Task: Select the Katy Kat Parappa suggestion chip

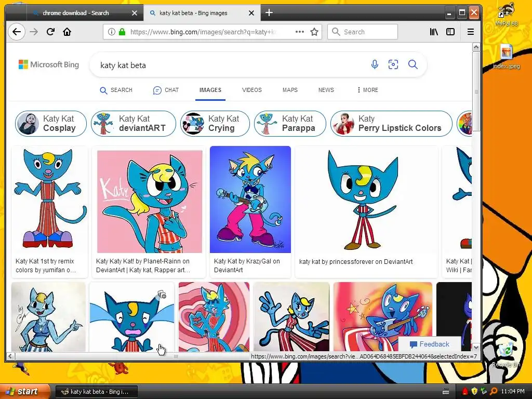Action: click(x=290, y=124)
